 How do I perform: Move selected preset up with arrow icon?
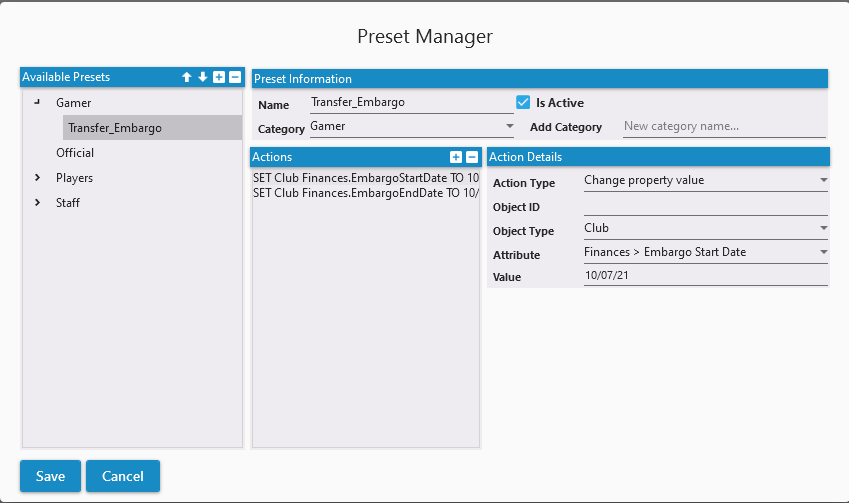tap(186, 77)
